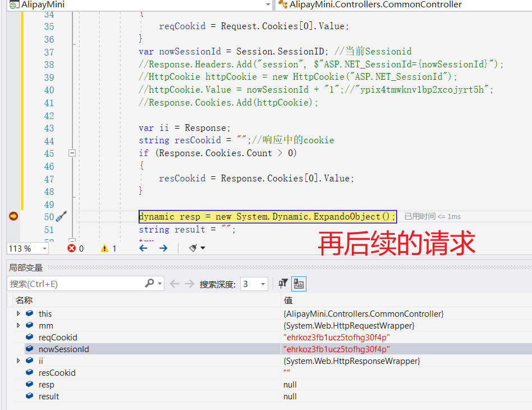The height and width of the screenshot is (410, 532).
Task: Click the breakpoint current-statement arrow at line 50
Action: click(x=13, y=216)
